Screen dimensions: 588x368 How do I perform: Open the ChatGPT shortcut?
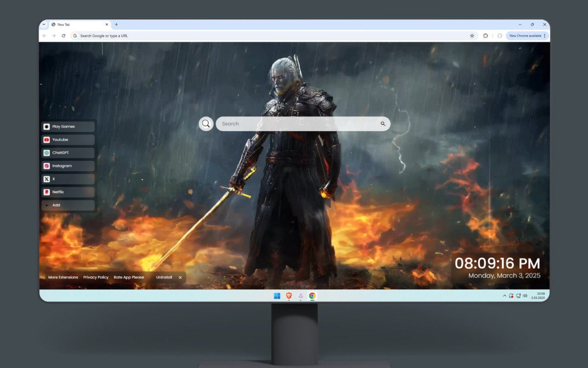pos(68,153)
